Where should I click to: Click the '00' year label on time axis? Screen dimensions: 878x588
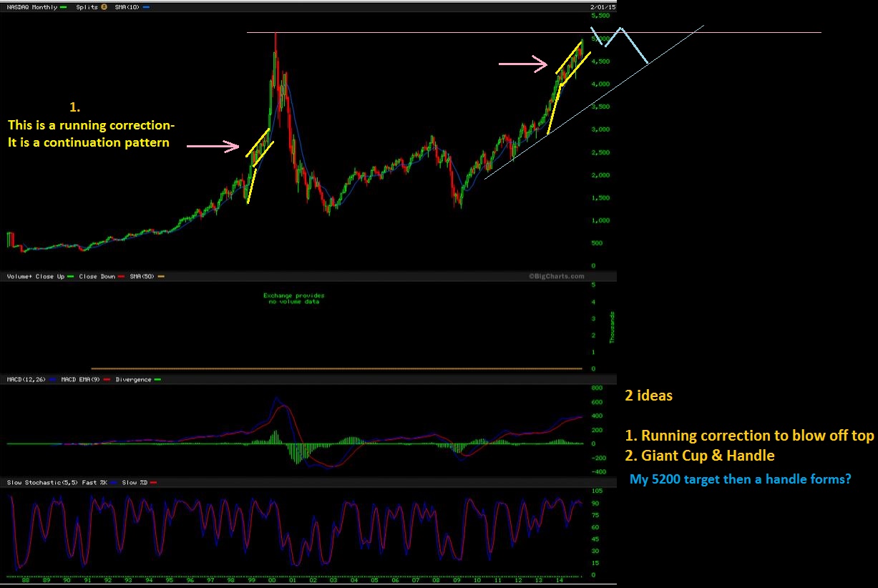point(272,580)
